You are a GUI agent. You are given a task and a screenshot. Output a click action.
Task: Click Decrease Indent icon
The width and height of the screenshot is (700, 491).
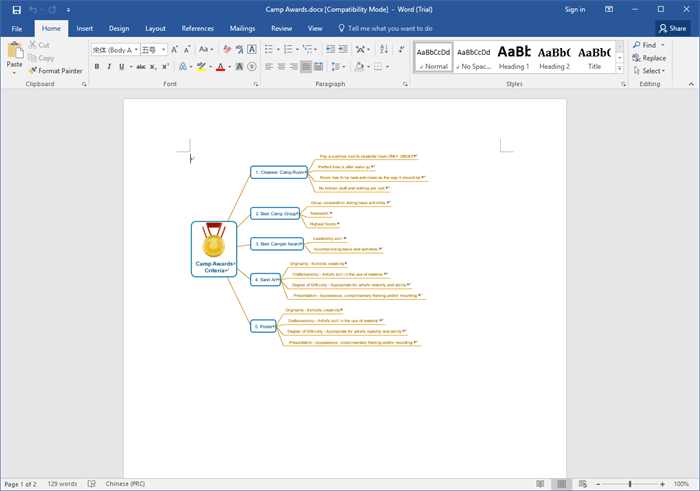[330, 50]
